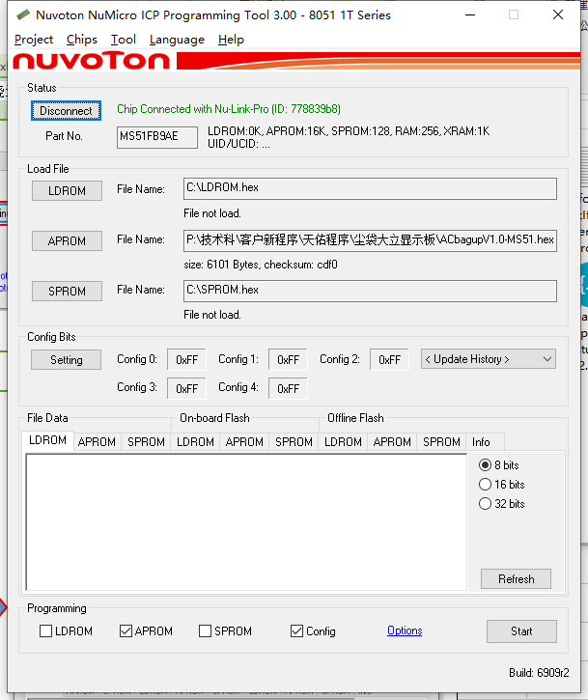Screen dimensions: 588x700
Task: Open the Help menu
Action: (x=231, y=40)
